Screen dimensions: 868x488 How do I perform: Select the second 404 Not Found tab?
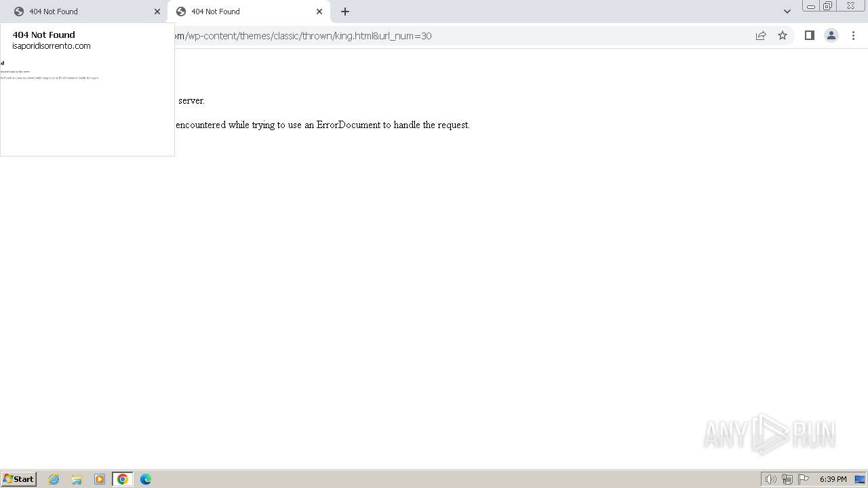(248, 12)
